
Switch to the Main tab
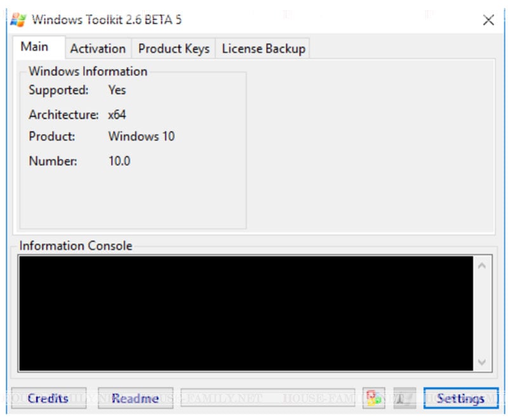point(39,47)
